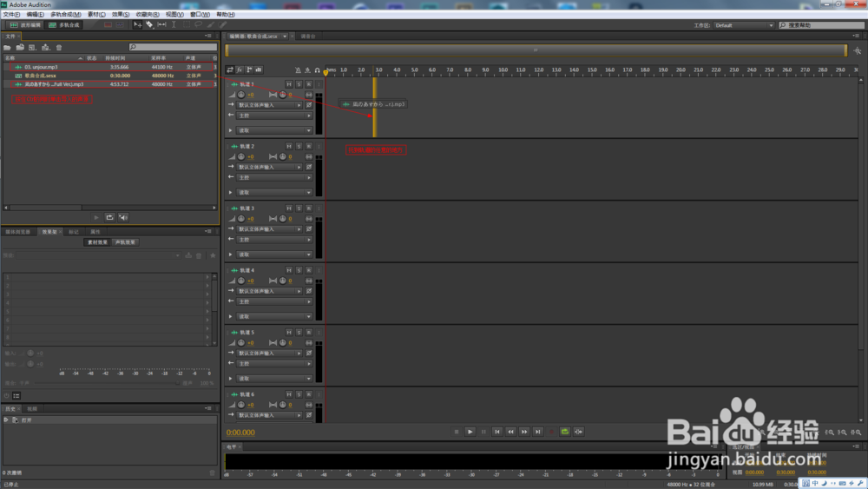Click the favorite star in effects rack

pos(213,256)
